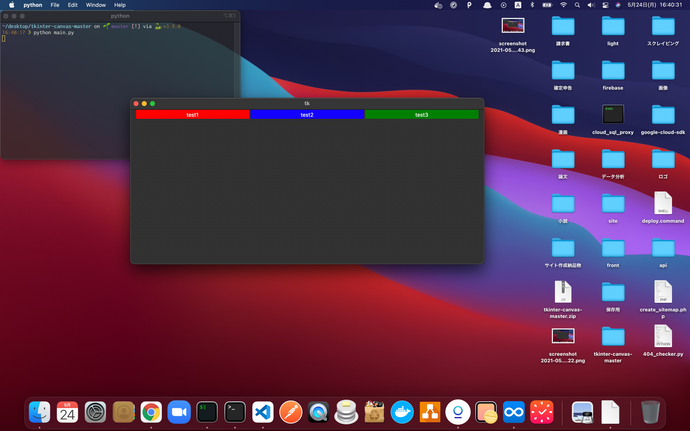
Task: Open the blue infinity app in dock
Action: (x=514, y=412)
